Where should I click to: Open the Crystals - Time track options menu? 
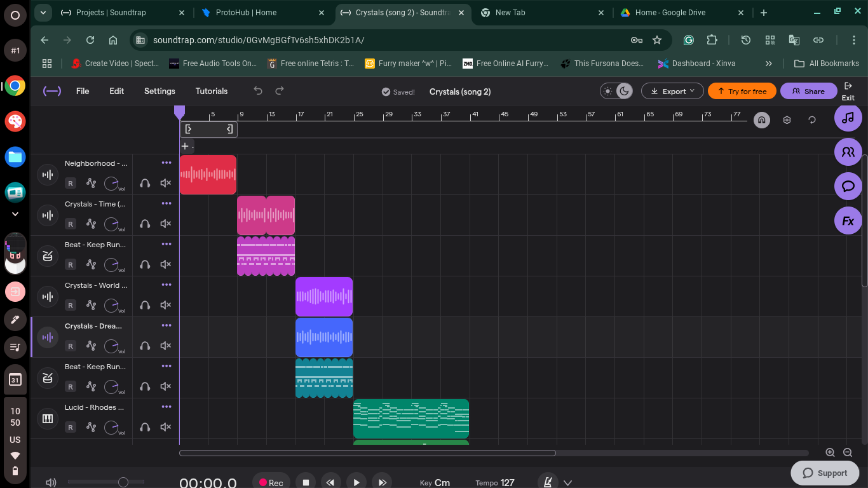pyautogui.click(x=166, y=203)
